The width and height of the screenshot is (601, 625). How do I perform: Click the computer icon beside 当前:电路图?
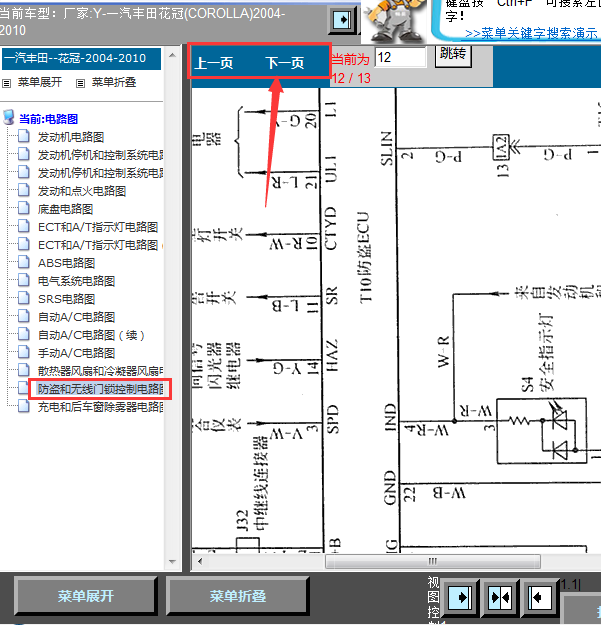[9, 118]
